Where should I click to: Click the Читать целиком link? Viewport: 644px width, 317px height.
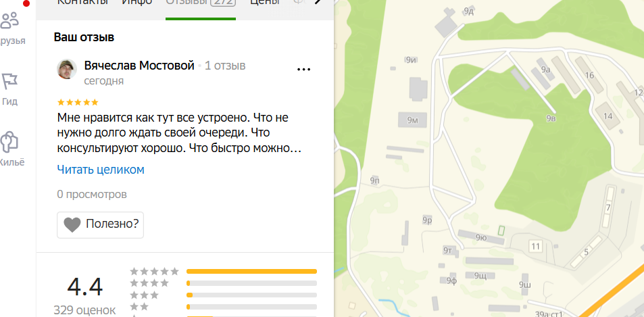click(x=101, y=170)
